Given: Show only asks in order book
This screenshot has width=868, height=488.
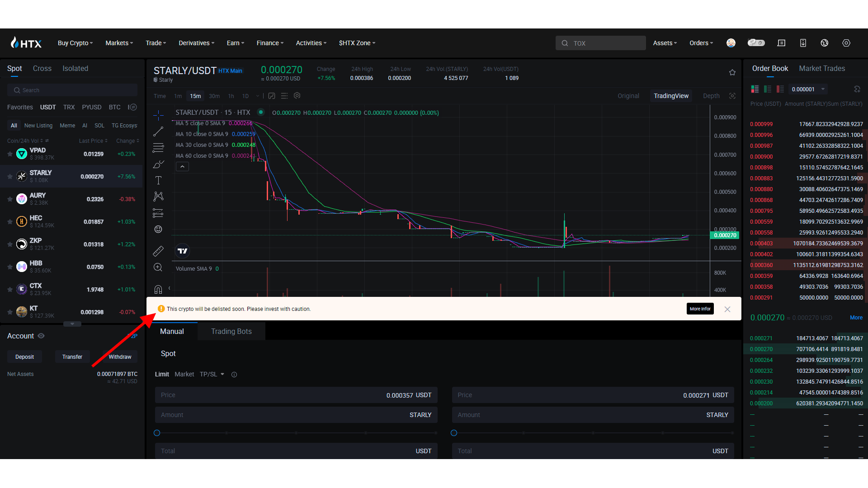Looking at the screenshot, I should [x=780, y=89].
